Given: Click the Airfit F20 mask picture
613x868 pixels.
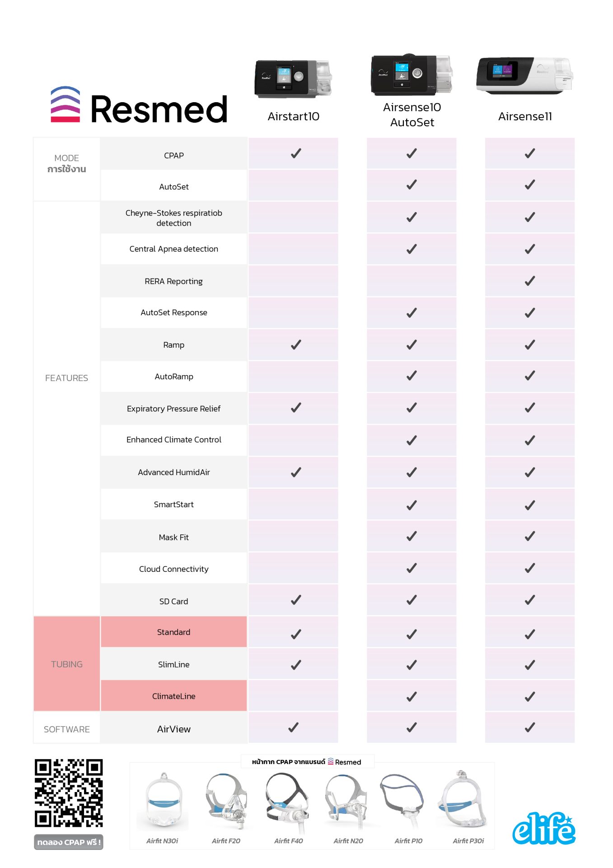Looking at the screenshot, I should (226, 801).
